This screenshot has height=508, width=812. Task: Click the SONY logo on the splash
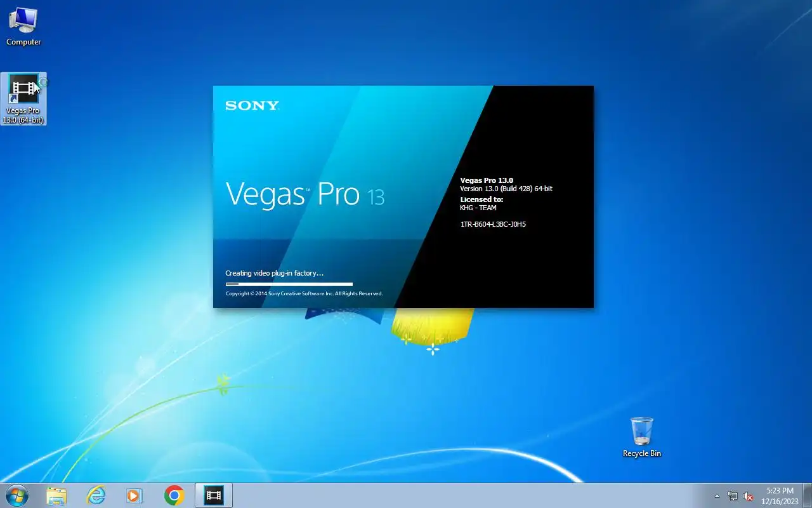[x=252, y=105]
